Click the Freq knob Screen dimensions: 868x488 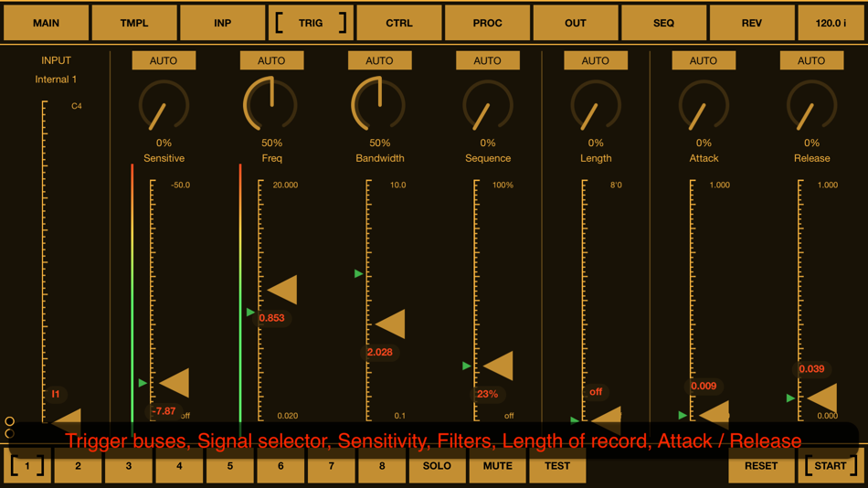(270, 104)
